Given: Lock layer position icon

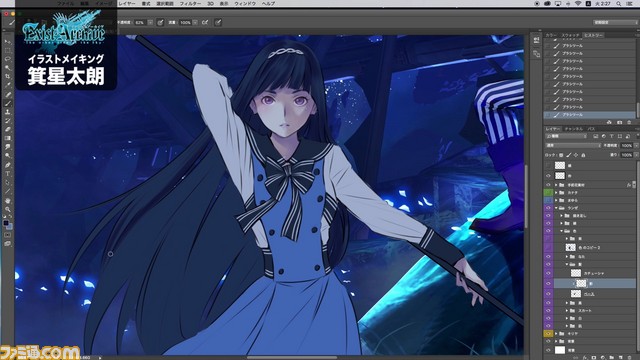Looking at the screenshot, I should [576, 155].
